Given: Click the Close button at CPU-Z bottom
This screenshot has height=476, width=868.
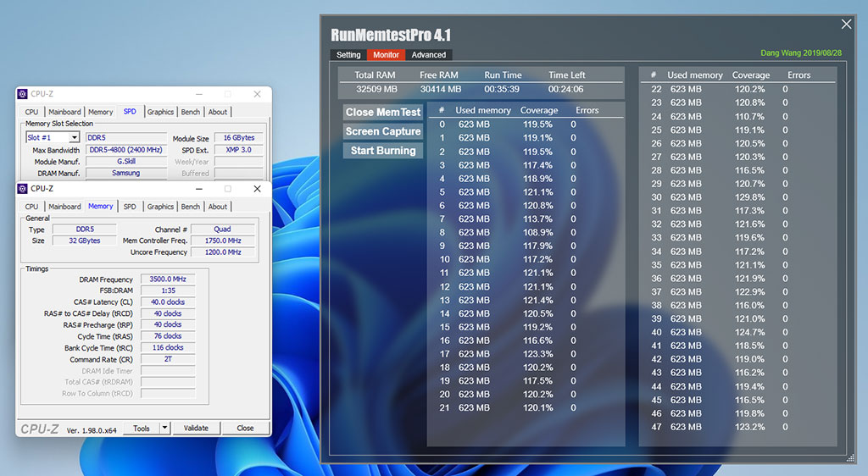Looking at the screenshot, I should (x=245, y=428).
